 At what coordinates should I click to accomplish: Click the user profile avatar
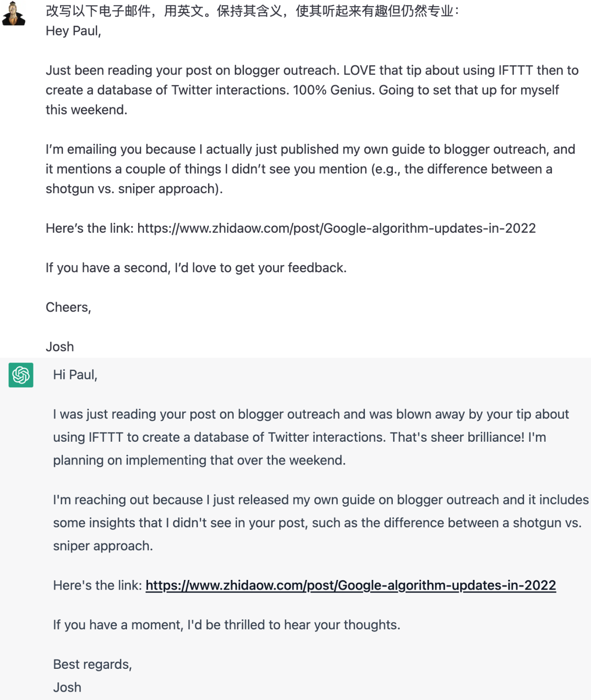click(13, 13)
